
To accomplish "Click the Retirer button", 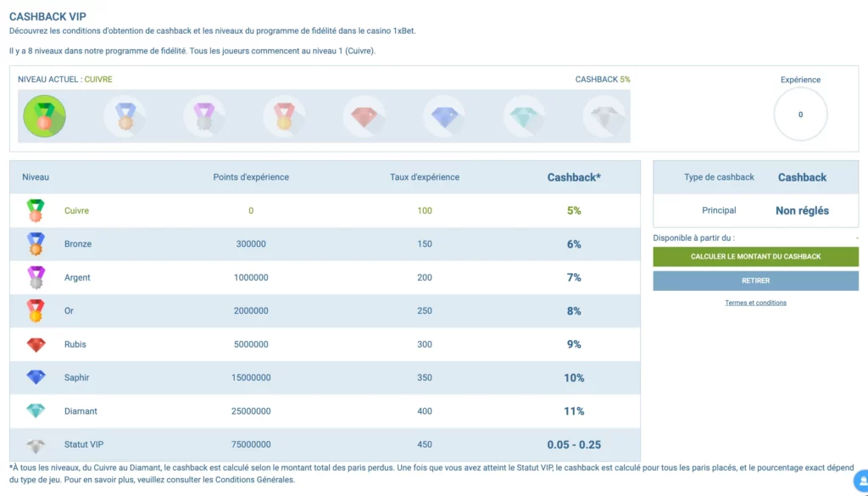I will (755, 281).
